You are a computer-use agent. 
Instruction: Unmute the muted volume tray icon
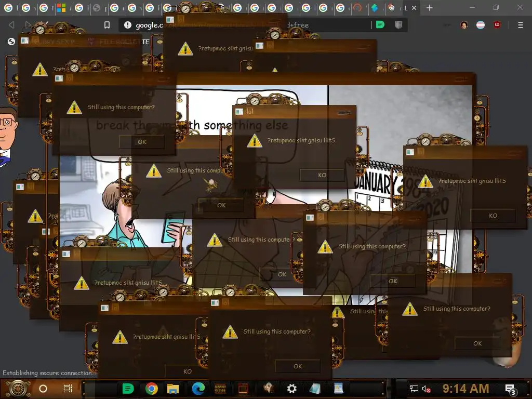pyautogui.click(x=427, y=389)
